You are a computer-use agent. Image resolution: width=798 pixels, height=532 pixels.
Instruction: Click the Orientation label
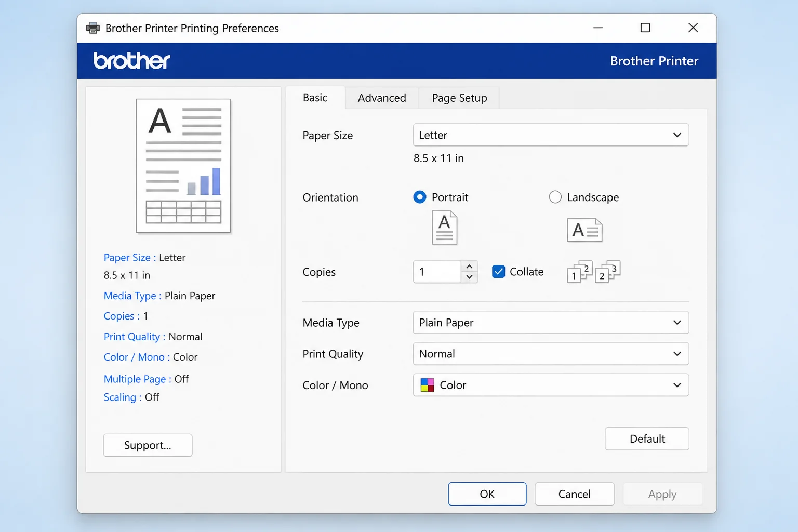point(330,197)
